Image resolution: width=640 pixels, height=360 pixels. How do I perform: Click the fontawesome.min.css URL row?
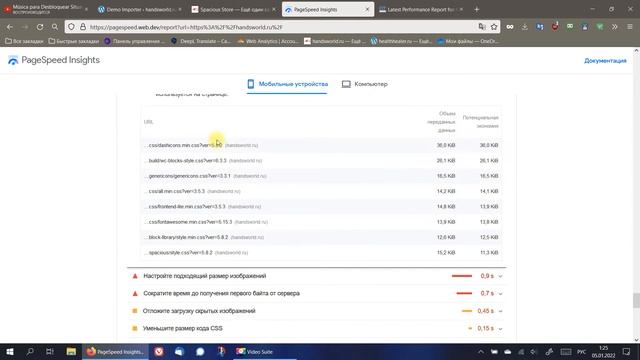[321, 222]
